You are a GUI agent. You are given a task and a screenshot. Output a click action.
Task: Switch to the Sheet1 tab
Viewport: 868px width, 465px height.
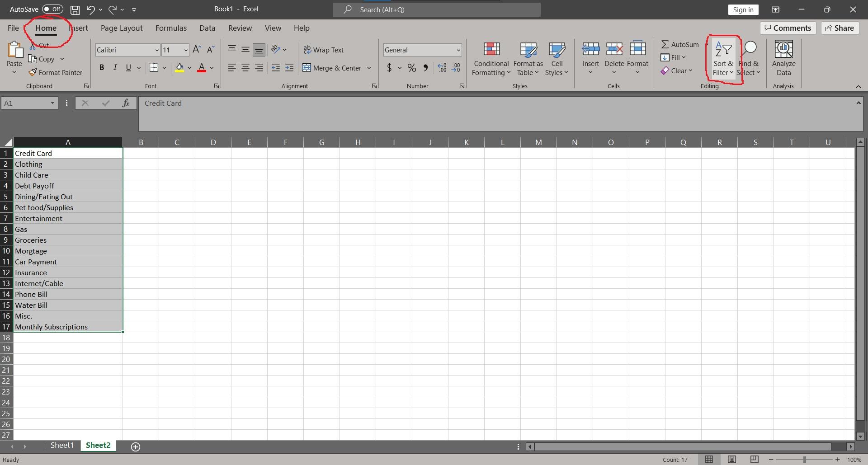(62, 446)
